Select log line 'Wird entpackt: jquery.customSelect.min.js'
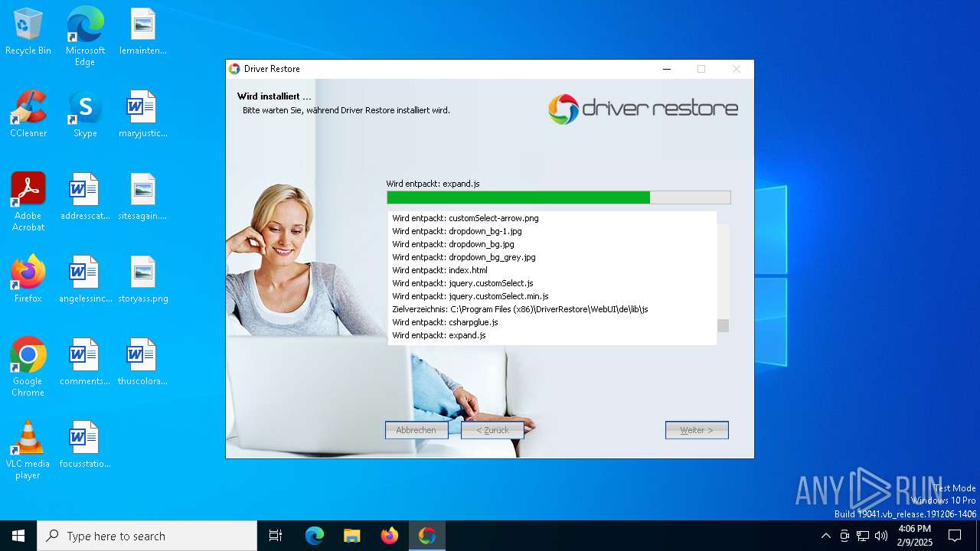 click(x=470, y=296)
